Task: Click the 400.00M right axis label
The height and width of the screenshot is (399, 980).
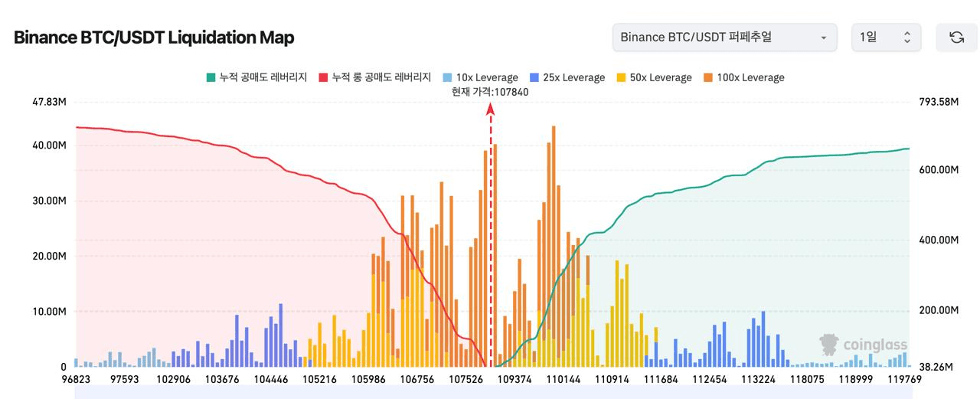Action: click(x=939, y=240)
